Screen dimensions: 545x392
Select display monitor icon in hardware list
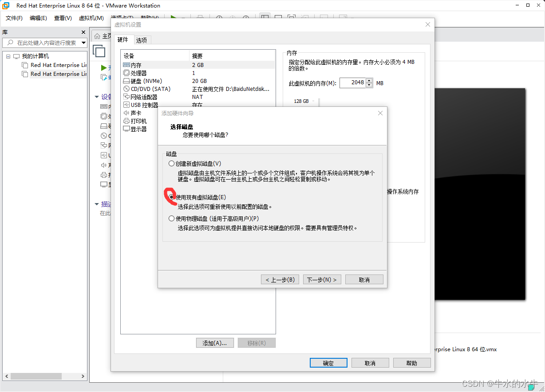coord(126,129)
